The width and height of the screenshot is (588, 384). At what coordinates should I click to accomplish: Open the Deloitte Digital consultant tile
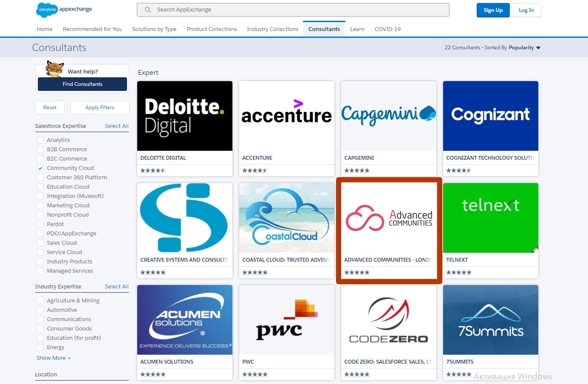click(184, 116)
